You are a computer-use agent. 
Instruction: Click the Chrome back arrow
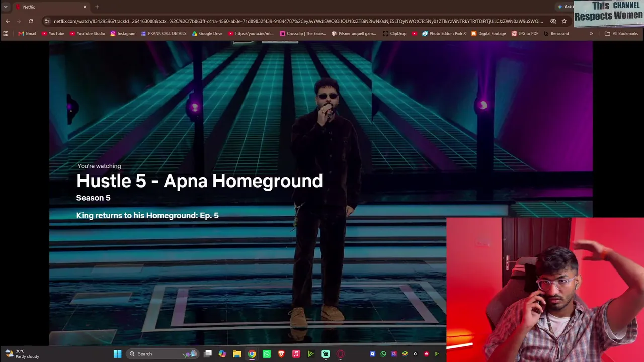[x=8, y=21]
